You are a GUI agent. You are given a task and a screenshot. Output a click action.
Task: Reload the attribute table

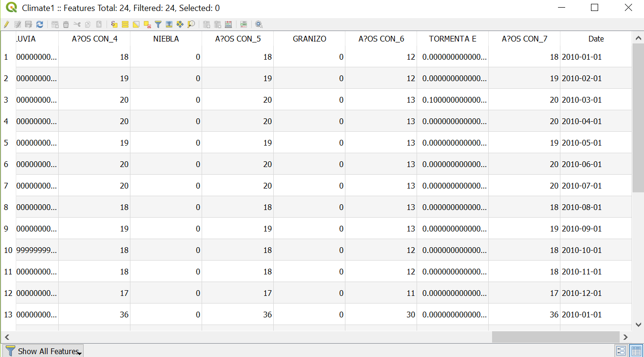point(40,24)
